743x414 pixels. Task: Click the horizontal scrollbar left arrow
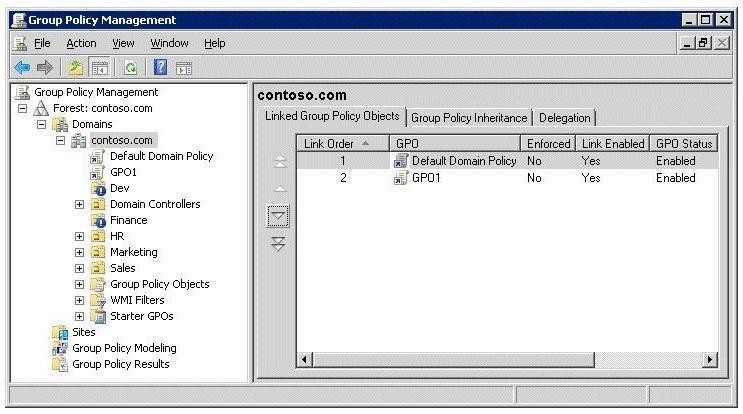click(305, 360)
